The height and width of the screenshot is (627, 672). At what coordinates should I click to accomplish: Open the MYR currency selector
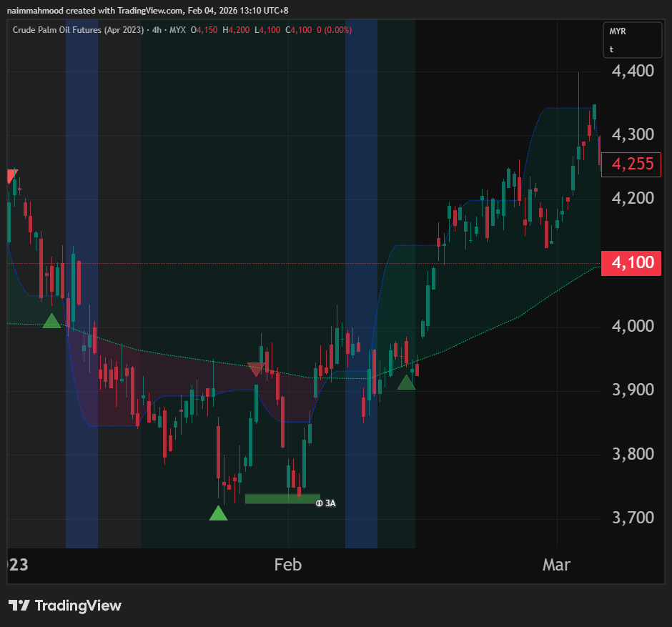tap(618, 32)
